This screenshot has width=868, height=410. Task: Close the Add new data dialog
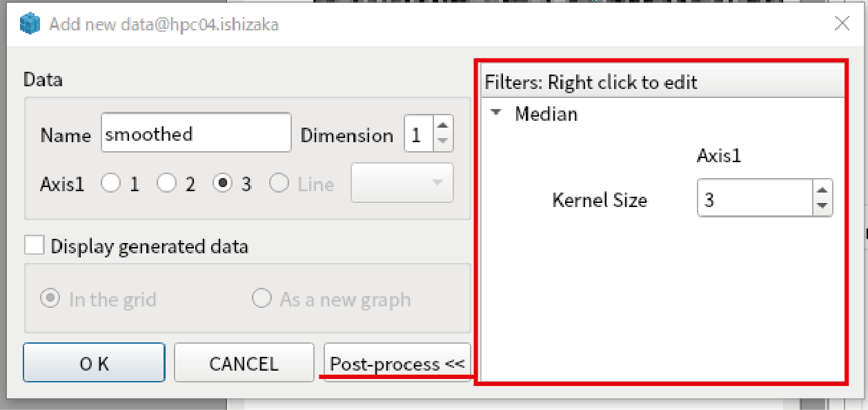842,24
